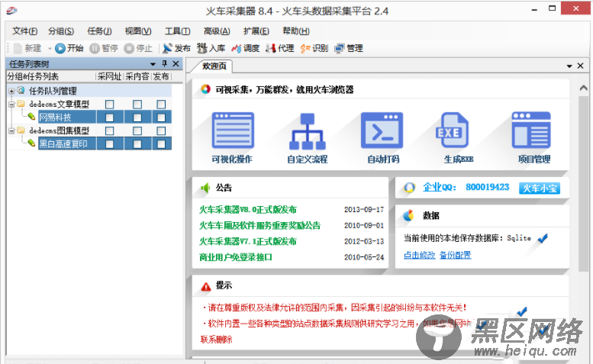Open the 入库 SQL import tool
The image size is (593, 364).
(x=211, y=48)
